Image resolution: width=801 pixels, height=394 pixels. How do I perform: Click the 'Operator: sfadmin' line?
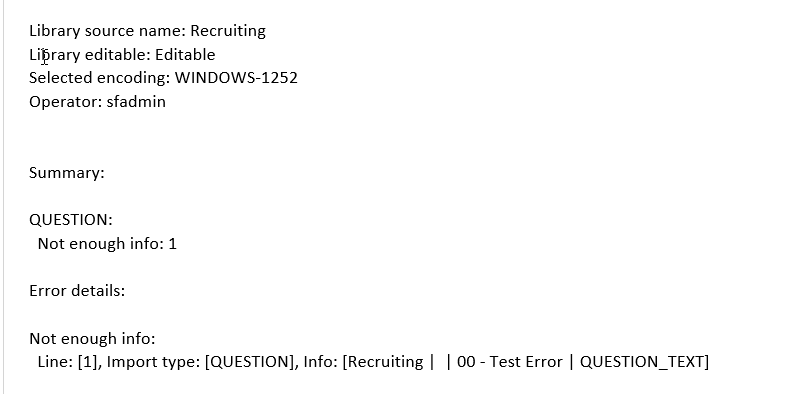[x=97, y=101]
